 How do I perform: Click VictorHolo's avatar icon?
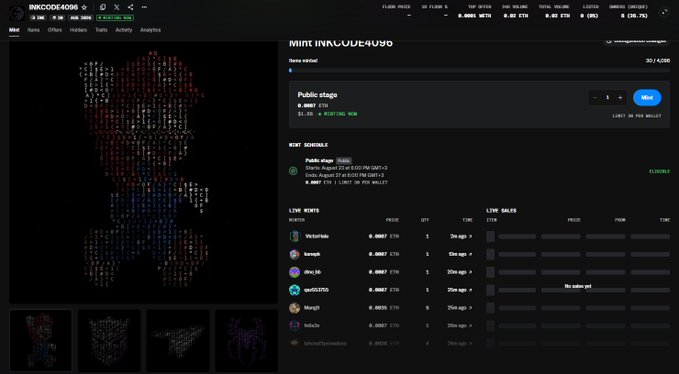pyautogui.click(x=294, y=236)
